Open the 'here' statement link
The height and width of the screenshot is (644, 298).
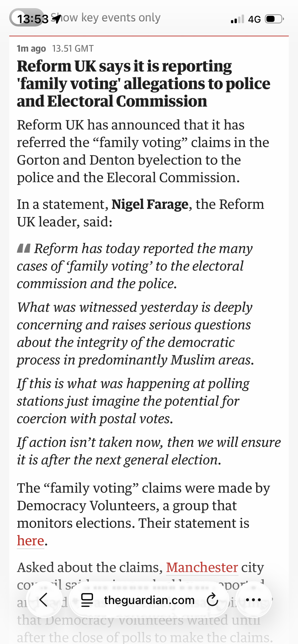click(x=30, y=541)
